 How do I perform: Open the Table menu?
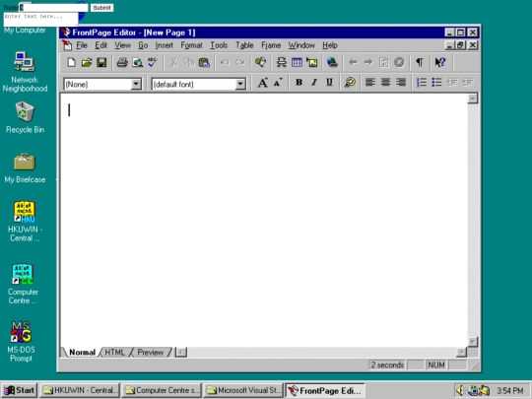(244, 45)
